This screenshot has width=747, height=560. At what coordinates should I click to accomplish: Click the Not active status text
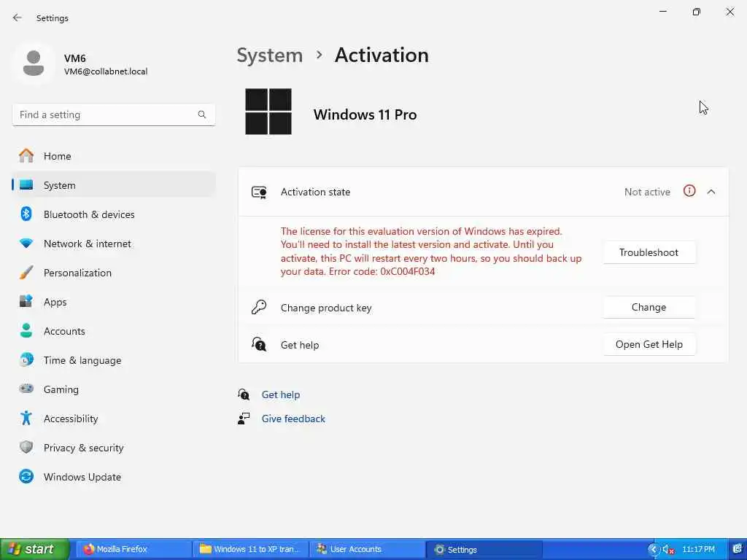click(647, 192)
